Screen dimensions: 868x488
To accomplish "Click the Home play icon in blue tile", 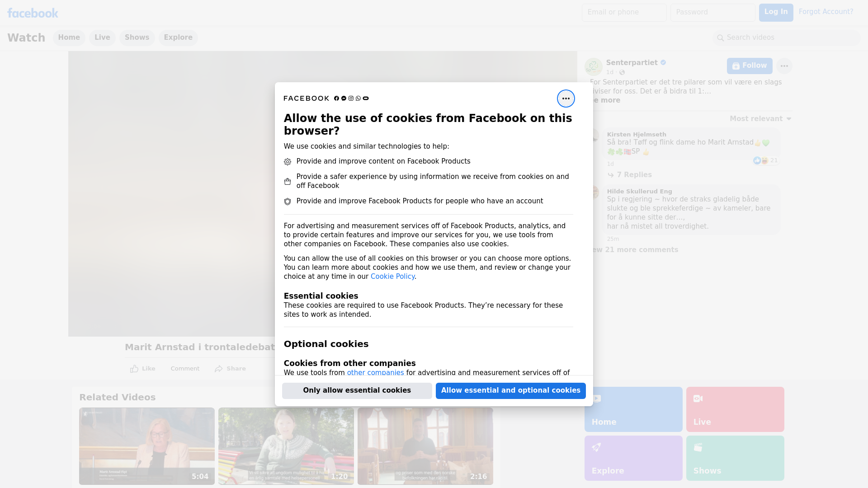I will tap(596, 399).
